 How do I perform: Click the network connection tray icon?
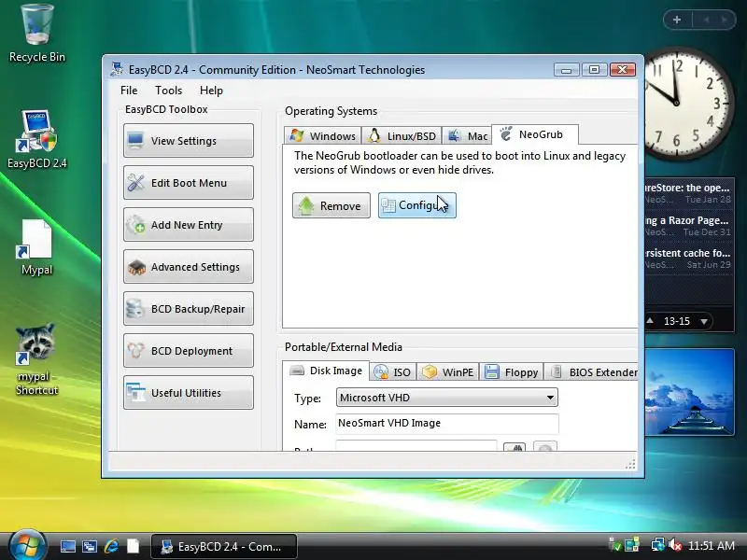tap(658, 545)
